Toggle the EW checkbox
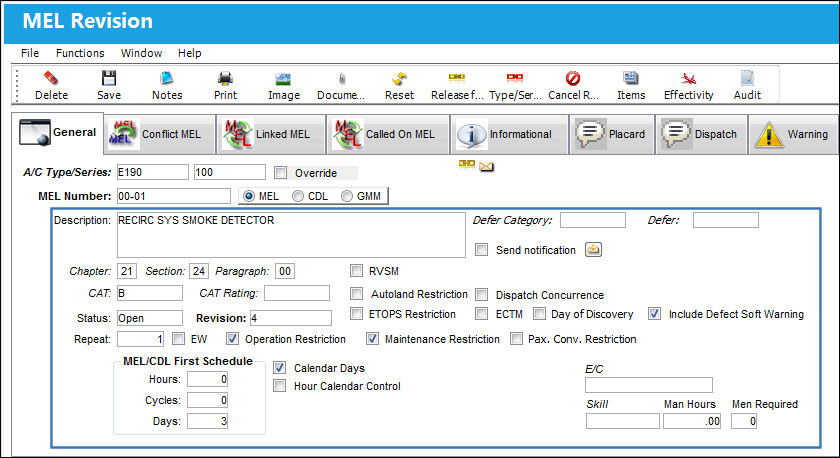Screen dimensions: 840x458 point(178,339)
